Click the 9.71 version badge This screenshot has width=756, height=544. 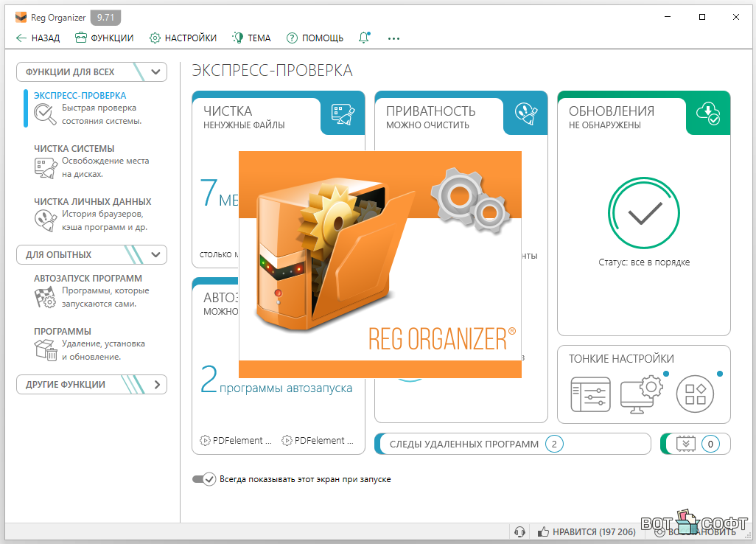(x=105, y=18)
